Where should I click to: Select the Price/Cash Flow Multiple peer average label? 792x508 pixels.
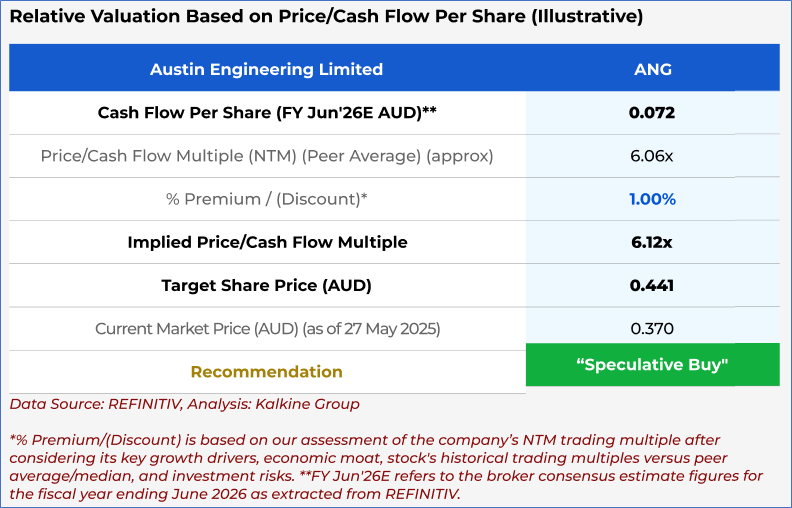click(x=266, y=156)
